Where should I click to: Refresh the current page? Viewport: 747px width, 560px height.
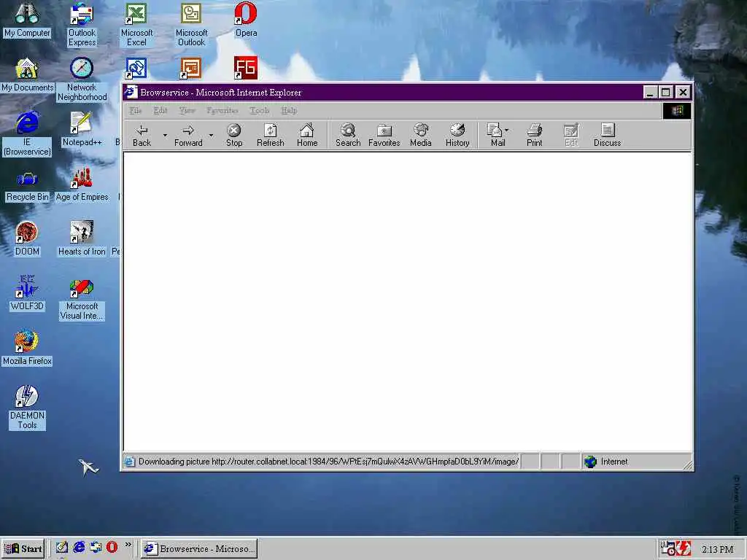click(x=270, y=135)
